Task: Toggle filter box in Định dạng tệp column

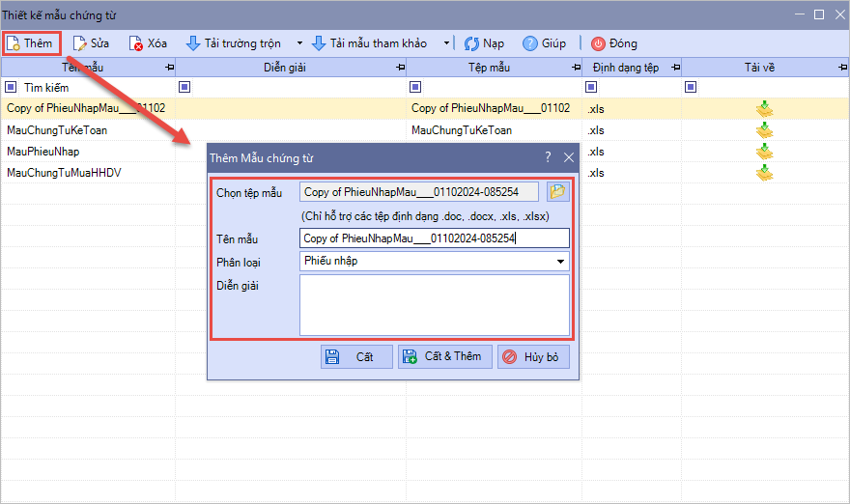Action: [591, 88]
